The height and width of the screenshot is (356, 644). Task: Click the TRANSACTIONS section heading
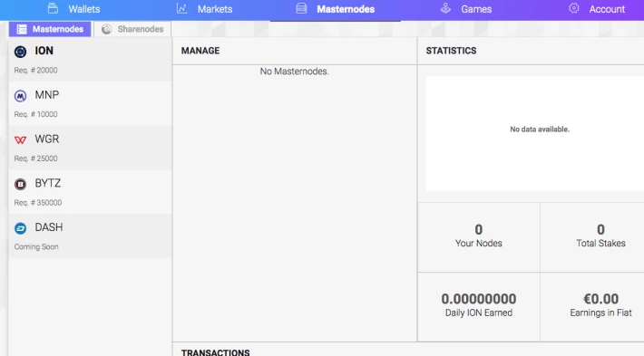click(215, 352)
